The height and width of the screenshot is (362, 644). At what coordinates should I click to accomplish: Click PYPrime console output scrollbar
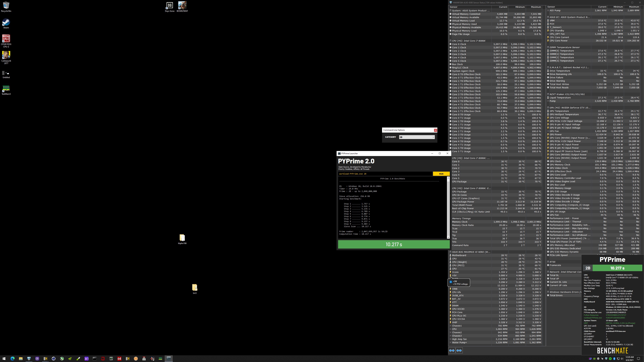coord(448,208)
